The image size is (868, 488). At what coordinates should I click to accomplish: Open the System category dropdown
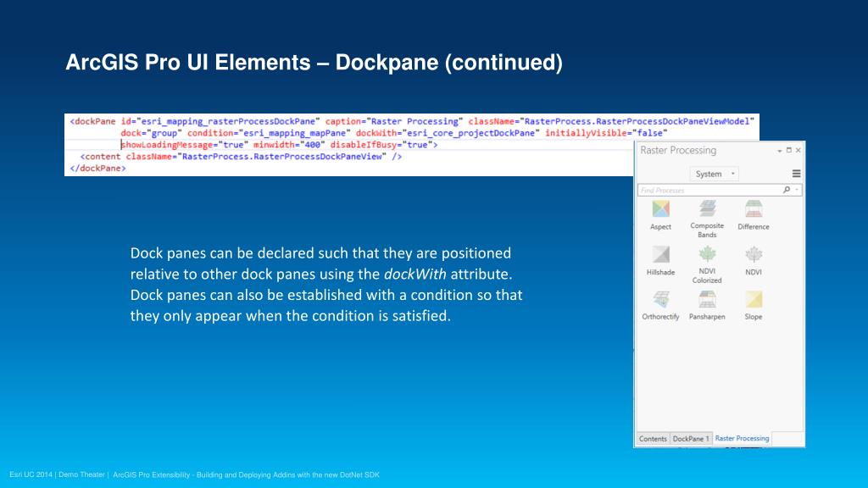(x=714, y=174)
